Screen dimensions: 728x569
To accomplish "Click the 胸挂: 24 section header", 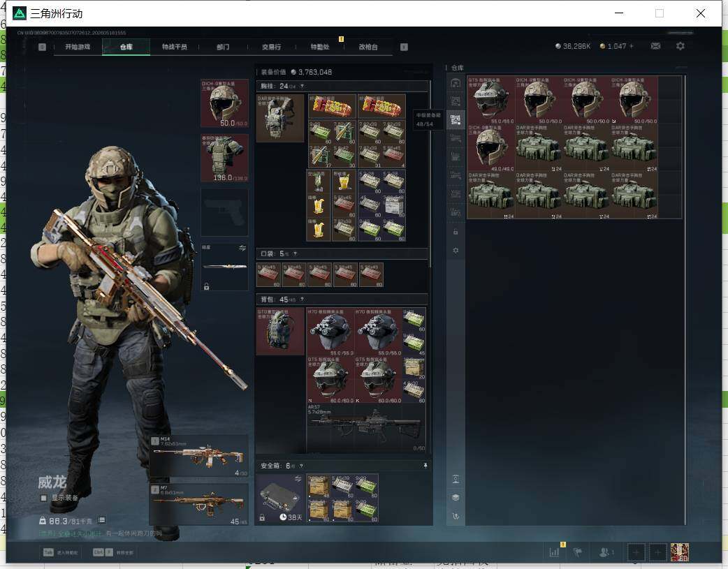I will click(342, 87).
